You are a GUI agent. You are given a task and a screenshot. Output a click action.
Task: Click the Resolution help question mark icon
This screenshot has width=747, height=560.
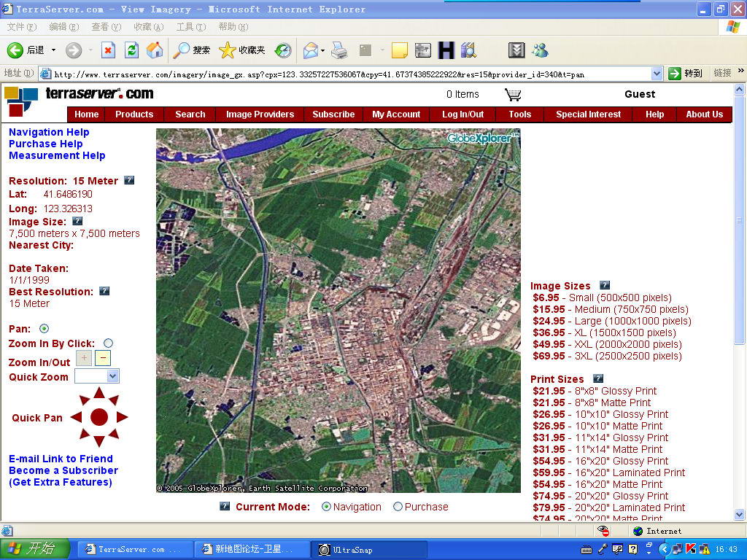(x=129, y=180)
